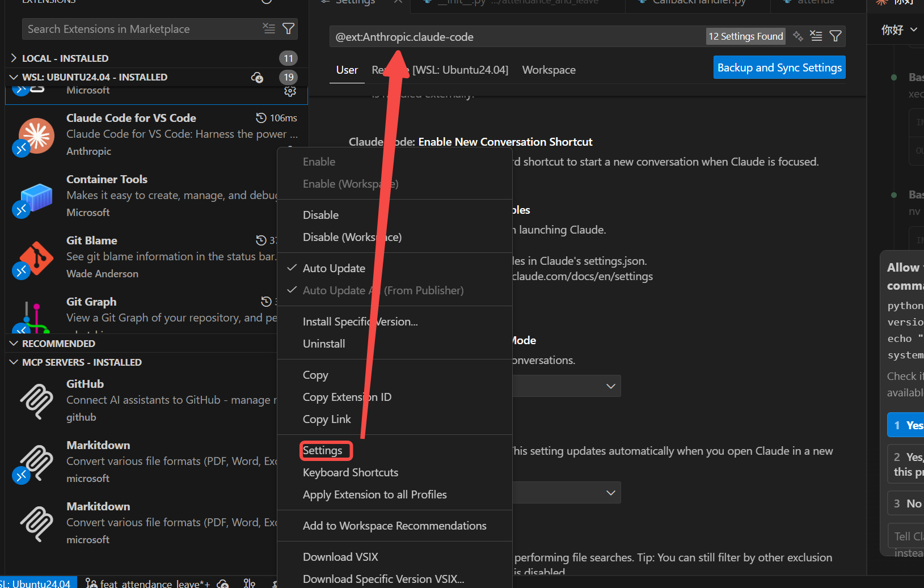
Task: Click the Git Blame extension logo
Action: click(36, 259)
